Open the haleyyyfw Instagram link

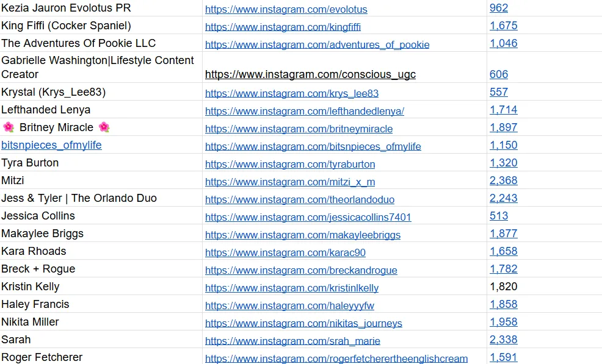click(289, 305)
